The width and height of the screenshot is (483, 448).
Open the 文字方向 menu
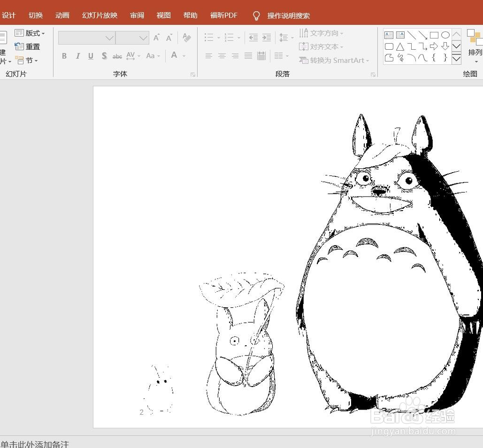pyautogui.click(x=321, y=33)
